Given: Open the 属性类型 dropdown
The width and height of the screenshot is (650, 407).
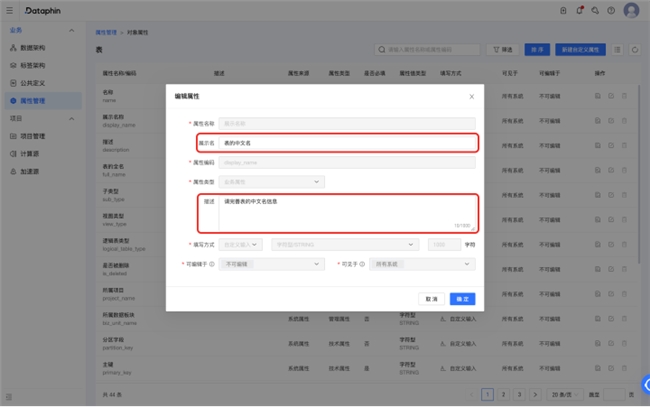Looking at the screenshot, I should pos(272,182).
